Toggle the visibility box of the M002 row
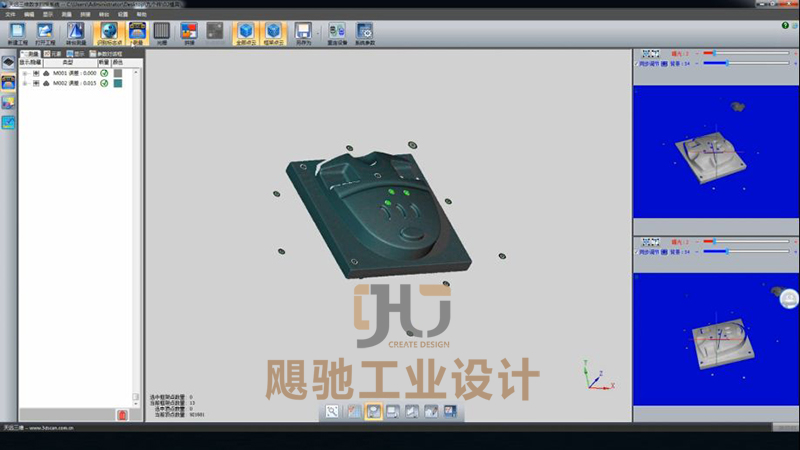Viewport: 800px width, 450px height. coord(36,83)
